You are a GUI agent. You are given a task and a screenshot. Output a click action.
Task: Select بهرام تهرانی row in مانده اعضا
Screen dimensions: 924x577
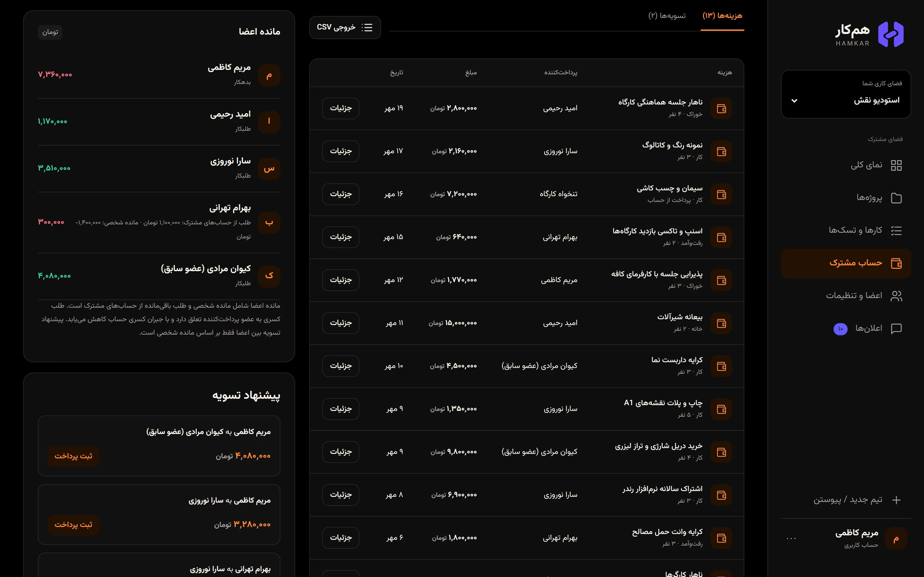point(159,222)
